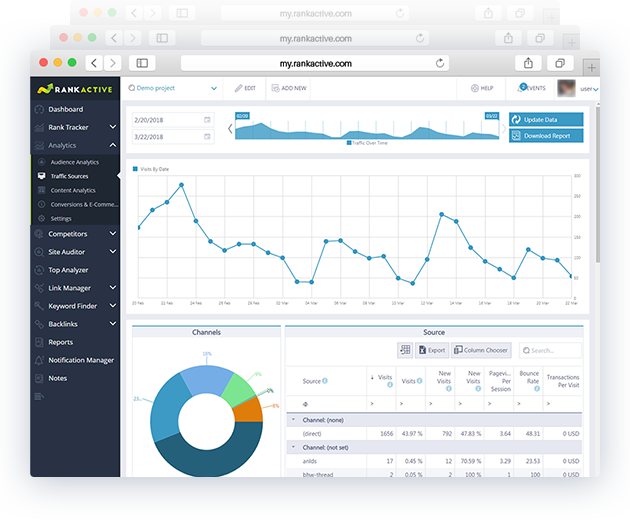The image size is (630, 520).
Task: Expand the Backlinks chevron
Action: [x=113, y=323]
